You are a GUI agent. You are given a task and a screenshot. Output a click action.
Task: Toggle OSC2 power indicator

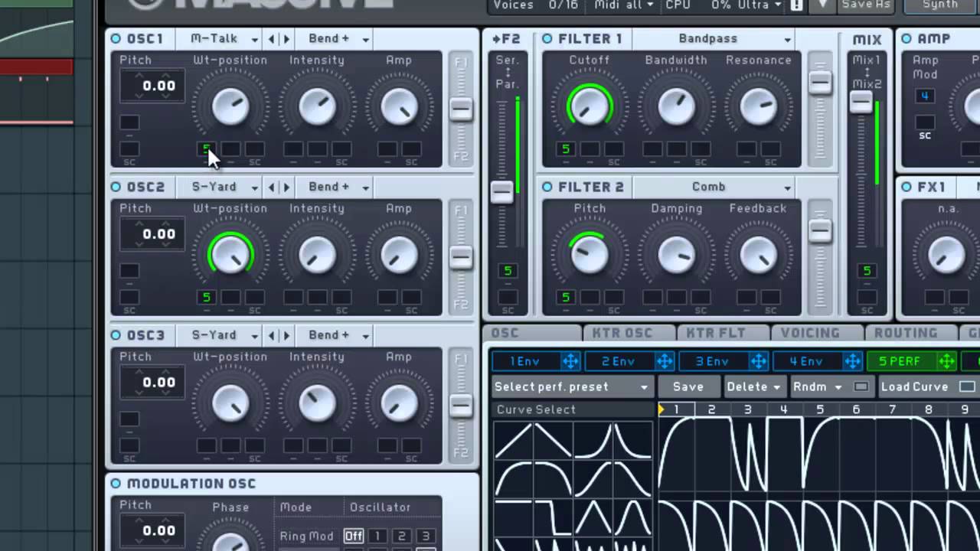116,187
